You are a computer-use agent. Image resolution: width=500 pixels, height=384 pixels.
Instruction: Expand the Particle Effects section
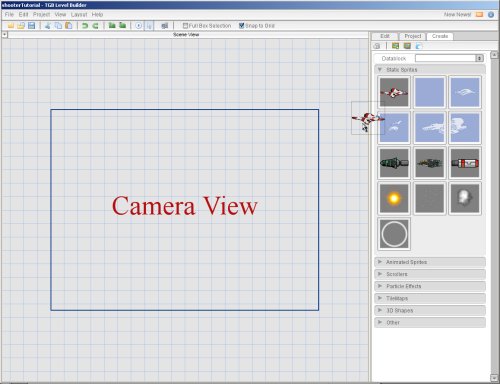pos(430,286)
